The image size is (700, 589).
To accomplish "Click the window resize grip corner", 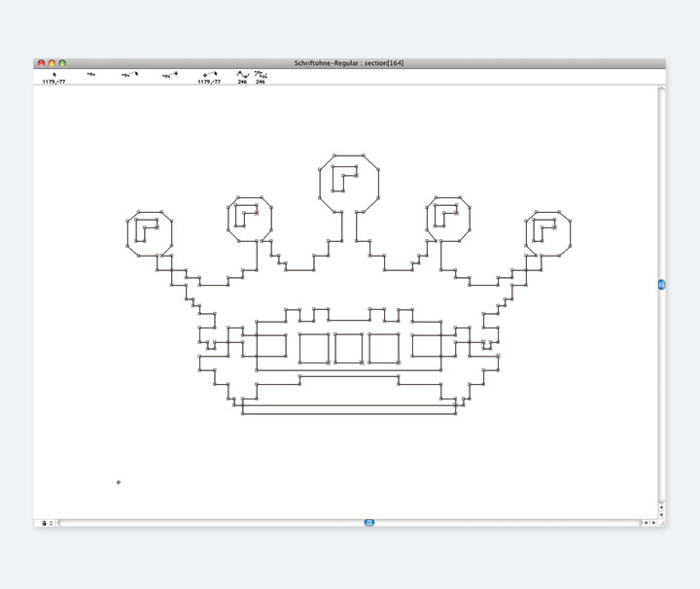I will [661, 523].
